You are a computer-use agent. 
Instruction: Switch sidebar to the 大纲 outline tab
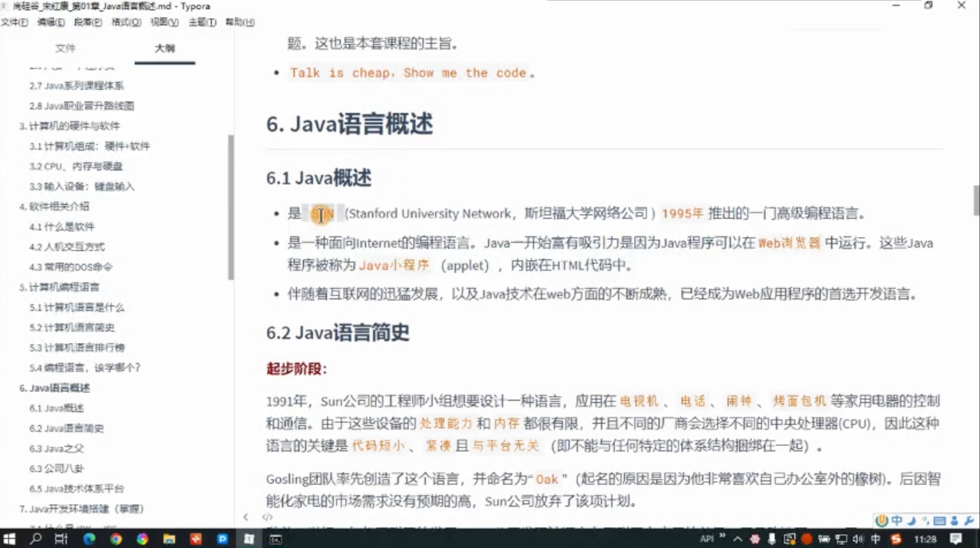pos(164,48)
